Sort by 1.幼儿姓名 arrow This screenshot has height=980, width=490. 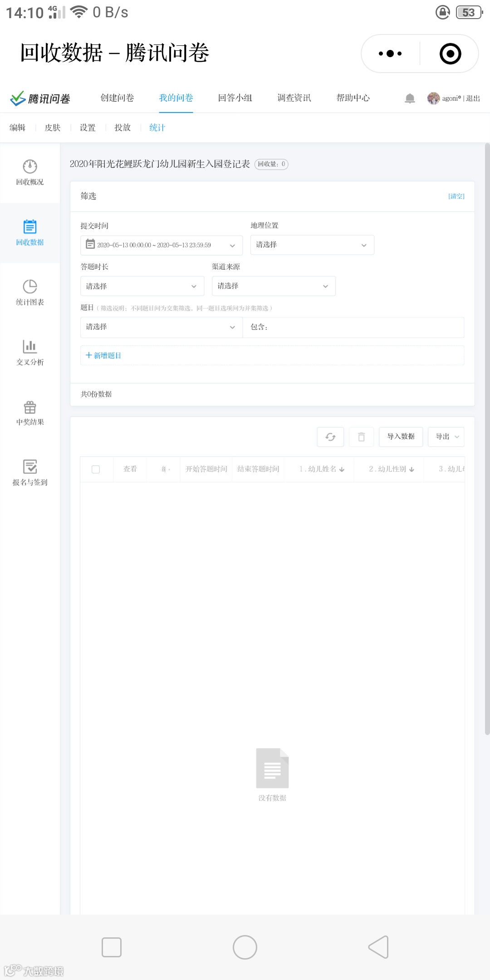[342, 470]
